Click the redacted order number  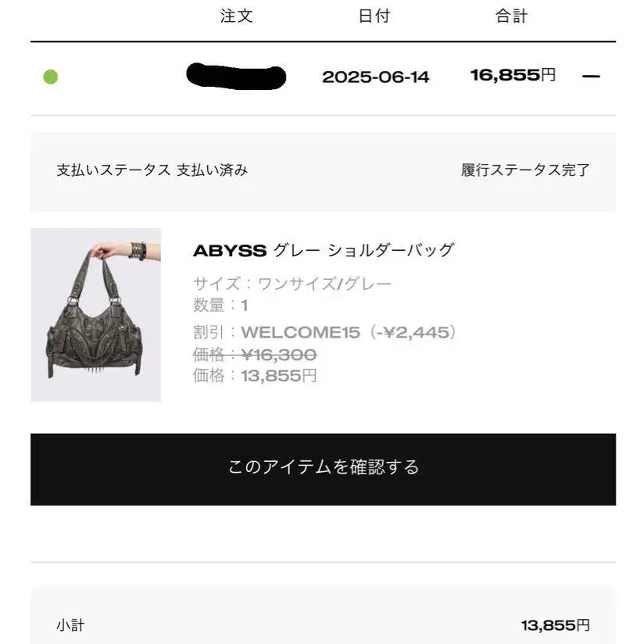[236, 76]
